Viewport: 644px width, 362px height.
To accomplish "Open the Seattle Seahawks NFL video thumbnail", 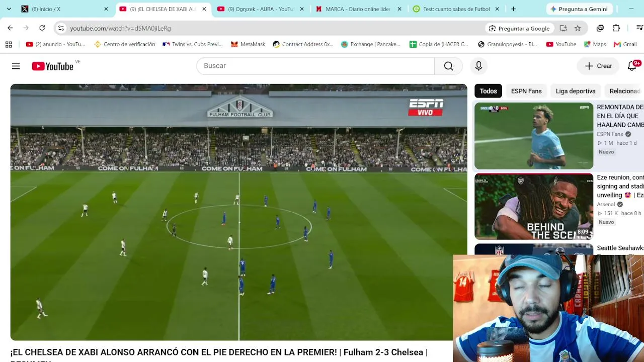I will 534,249.
